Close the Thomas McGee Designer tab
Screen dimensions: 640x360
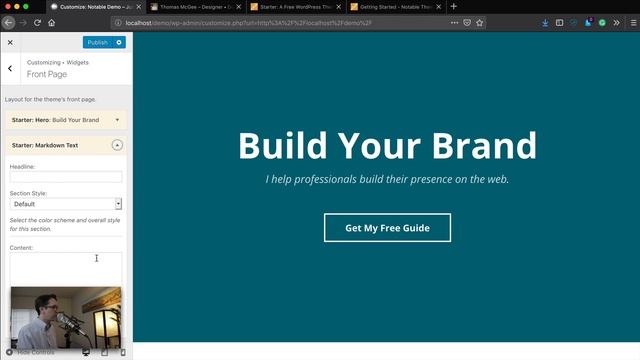pos(239,7)
